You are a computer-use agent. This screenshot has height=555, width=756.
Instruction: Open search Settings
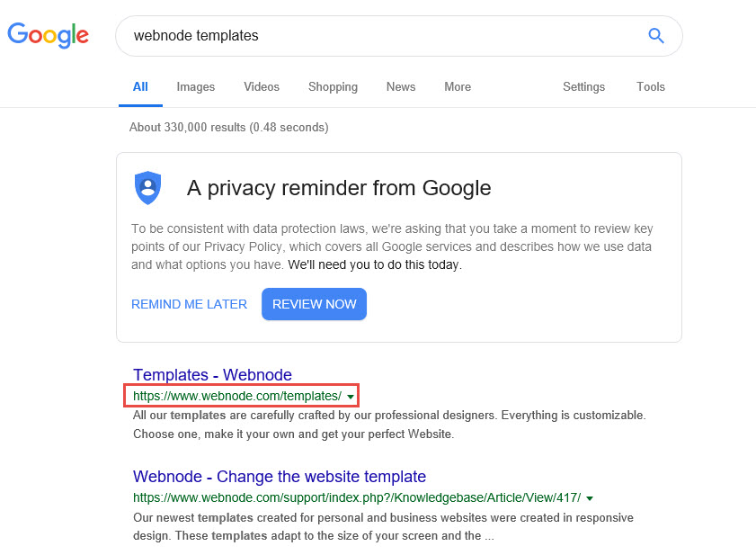coord(583,87)
